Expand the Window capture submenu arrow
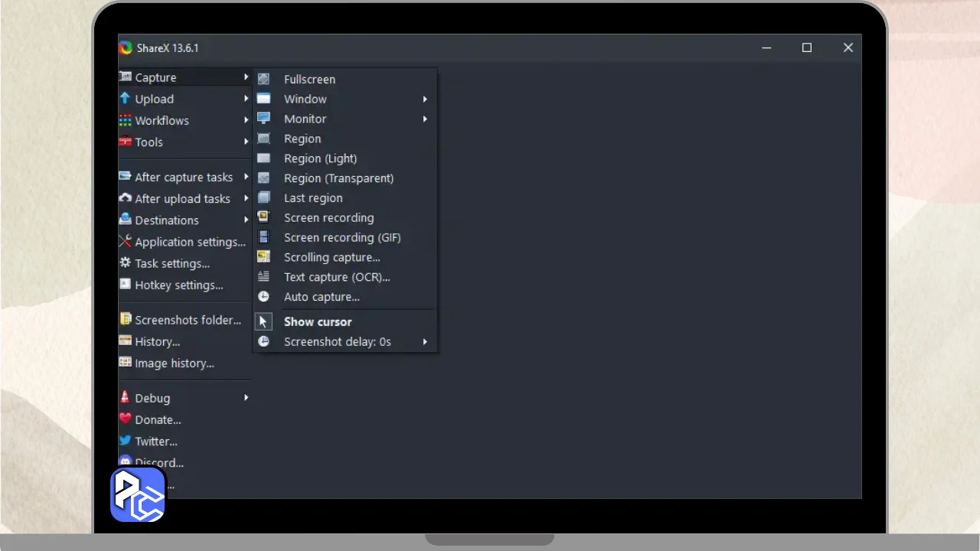 425,99
